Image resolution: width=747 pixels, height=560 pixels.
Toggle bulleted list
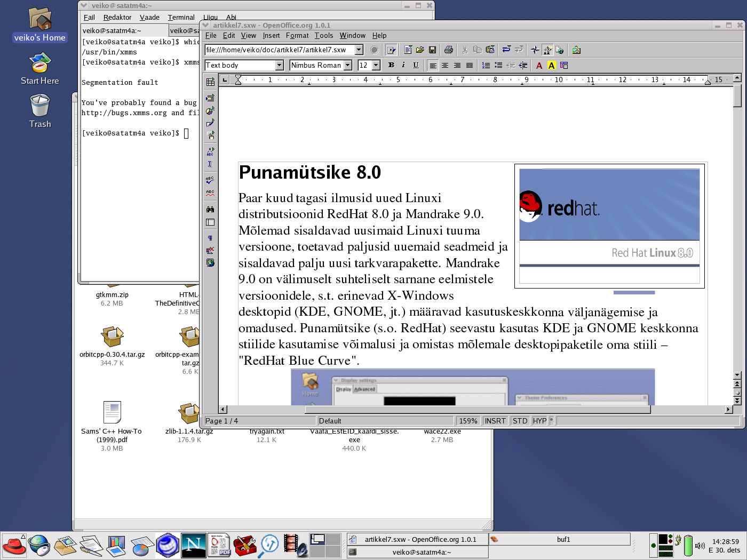(x=498, y=65)
